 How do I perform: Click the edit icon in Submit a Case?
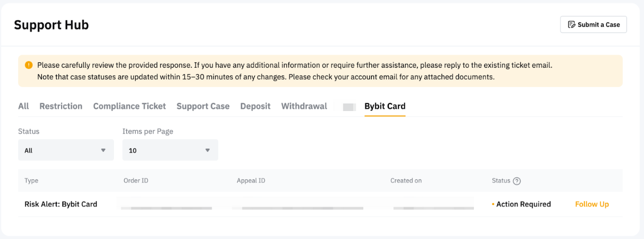(x=571, y=25)
